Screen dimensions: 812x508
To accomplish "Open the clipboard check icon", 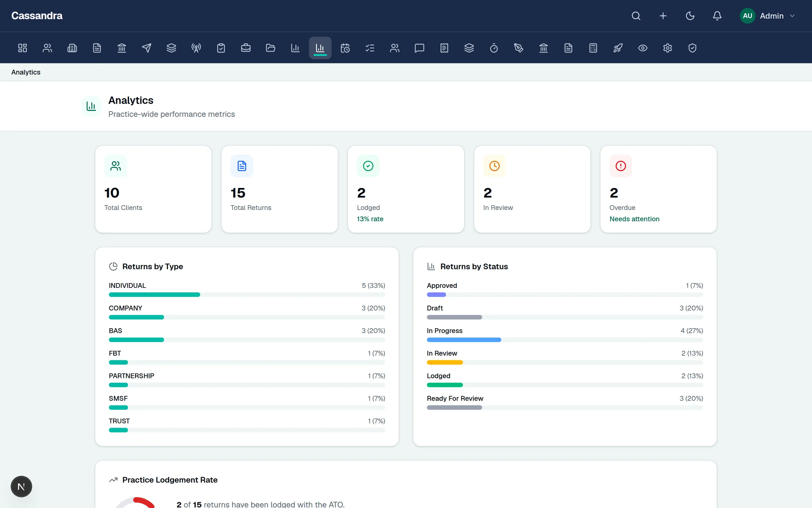I will tap(221, 48).
